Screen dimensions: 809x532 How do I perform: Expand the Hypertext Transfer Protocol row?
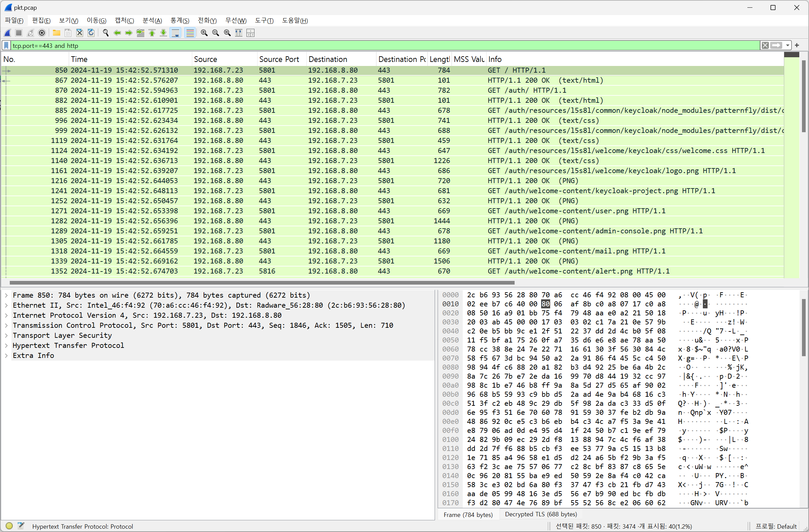[6, 346]
